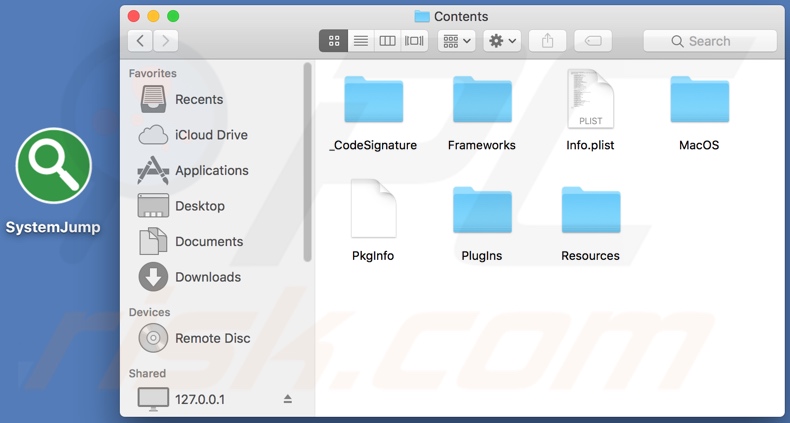Maximize the Contents window with green button
The width and height of the screenshot is (790, 423).
point(173,16)
